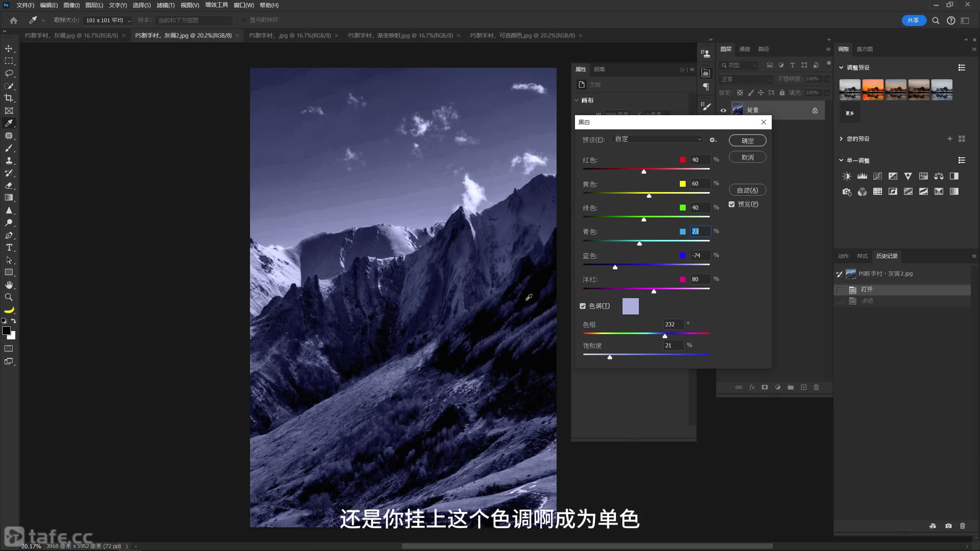Image resolution: width=980 pixels, height=551 pixels.
Task: Hide the 背景 layer visibility eye
Action: (x=723, y=111)
